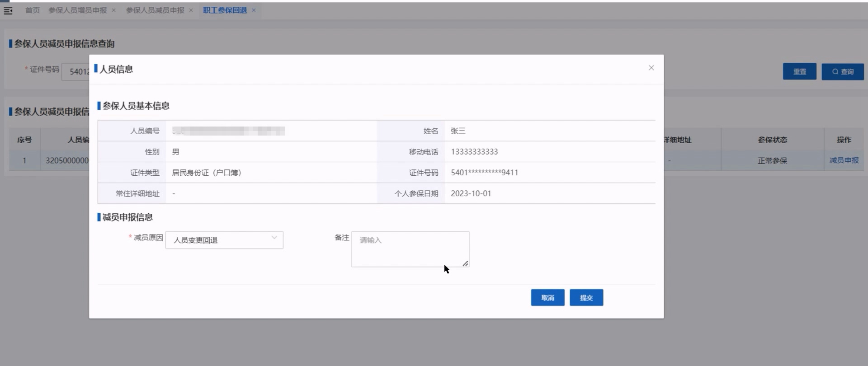This screenshot has height=366, width=868.
Task: Click the 查询 search button
Action: (842, 71)
